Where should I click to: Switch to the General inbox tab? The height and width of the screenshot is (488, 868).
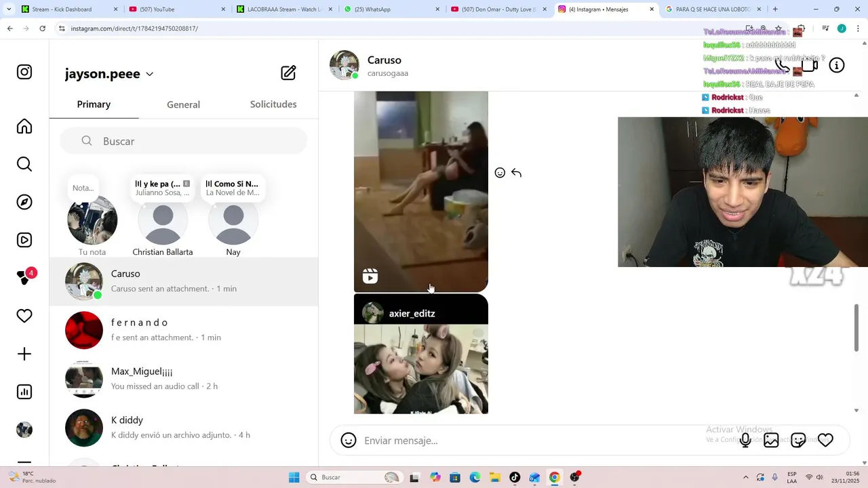[183, 104]
